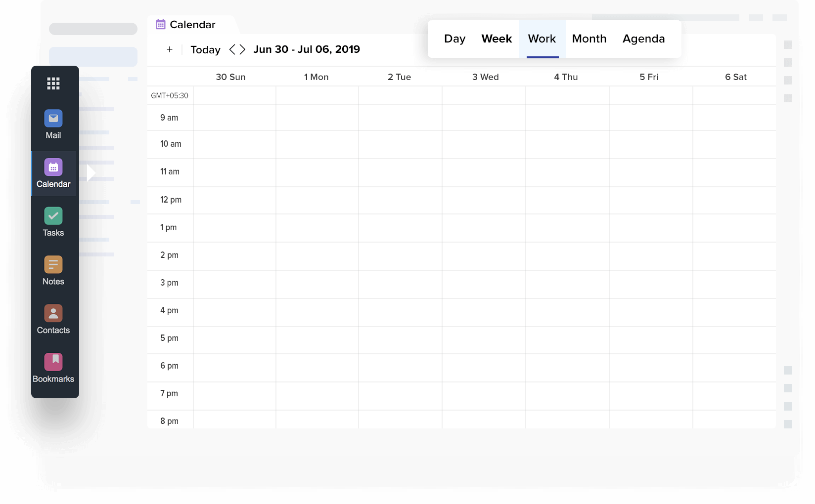Open the Contacts app icon
Image resolution: width=815 pixels, height=504 pixels.
pos(53,313)
